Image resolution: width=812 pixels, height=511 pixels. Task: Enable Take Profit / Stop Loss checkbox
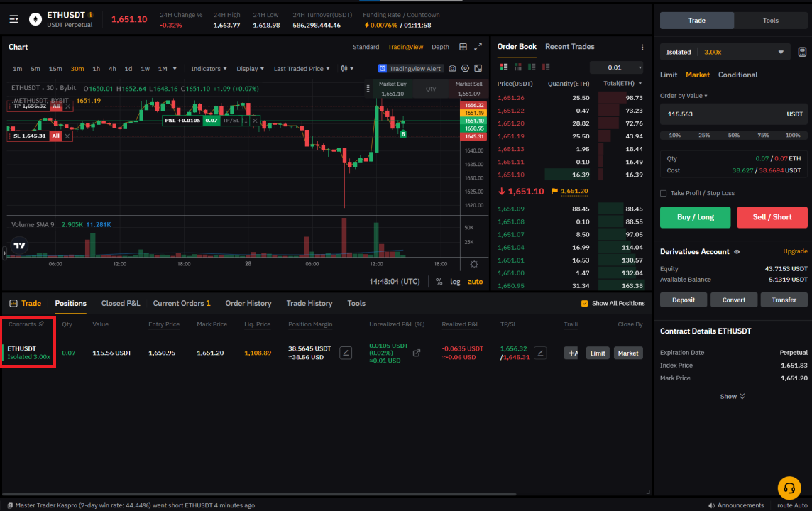pyautogui.click(x=664, y=193)
